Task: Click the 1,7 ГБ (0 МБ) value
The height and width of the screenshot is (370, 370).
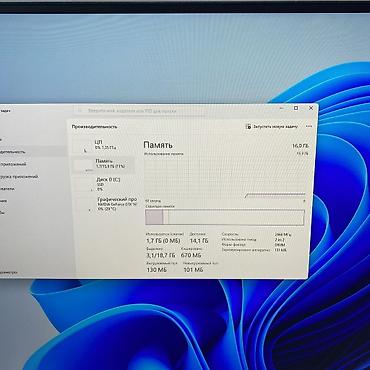Action: tap(163, 240)
